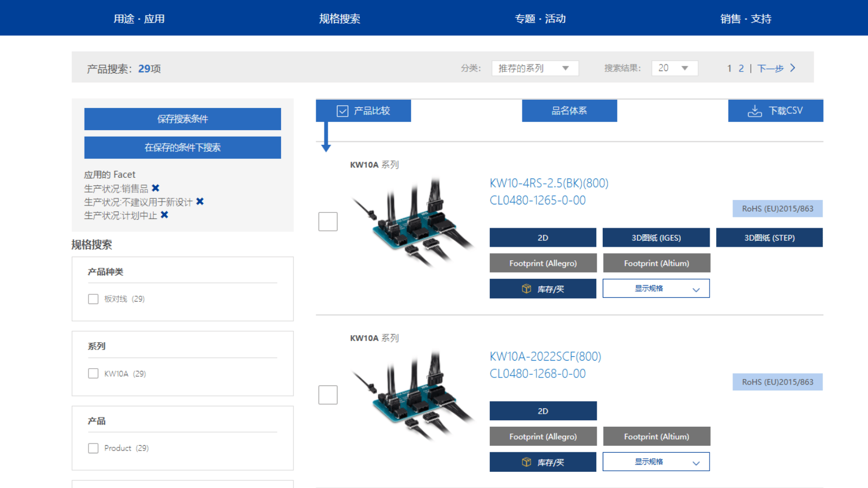Open the 销售·支持 navigation menu

(744, 18)
